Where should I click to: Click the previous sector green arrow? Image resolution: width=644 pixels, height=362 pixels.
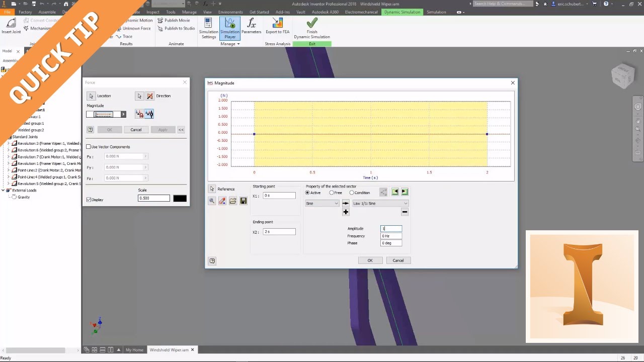(x=395, y=192)
